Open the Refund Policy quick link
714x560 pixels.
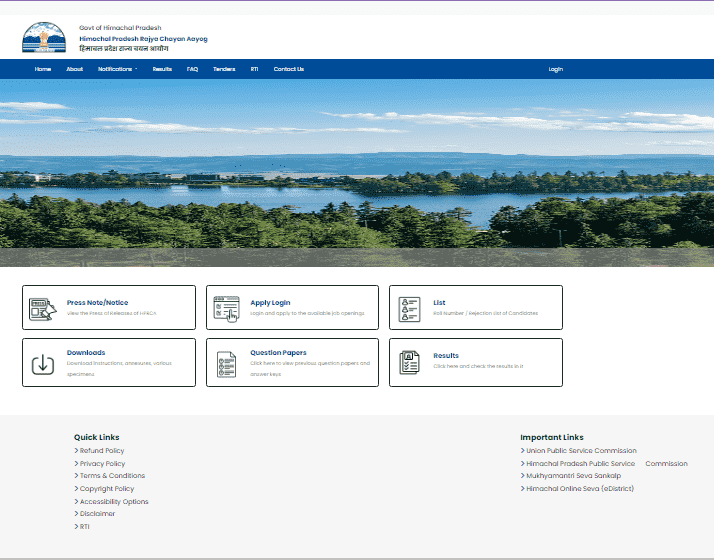pos(102,451)
